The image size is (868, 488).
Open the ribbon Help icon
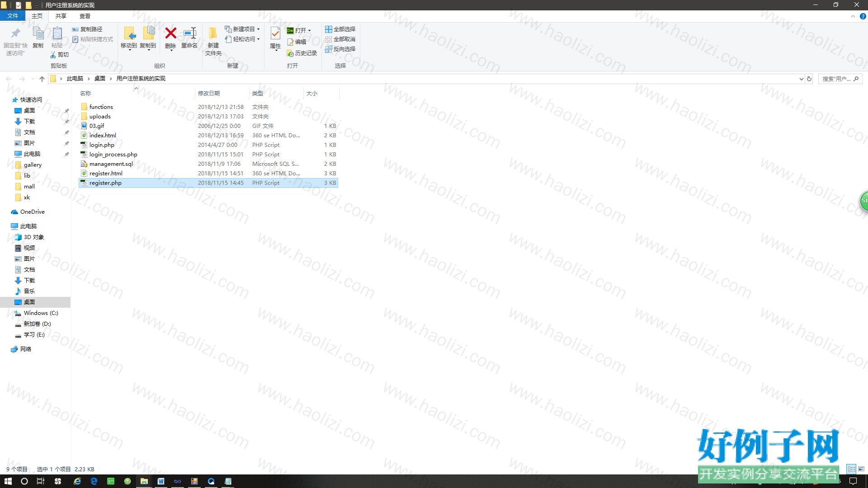[x=863, y=16]
